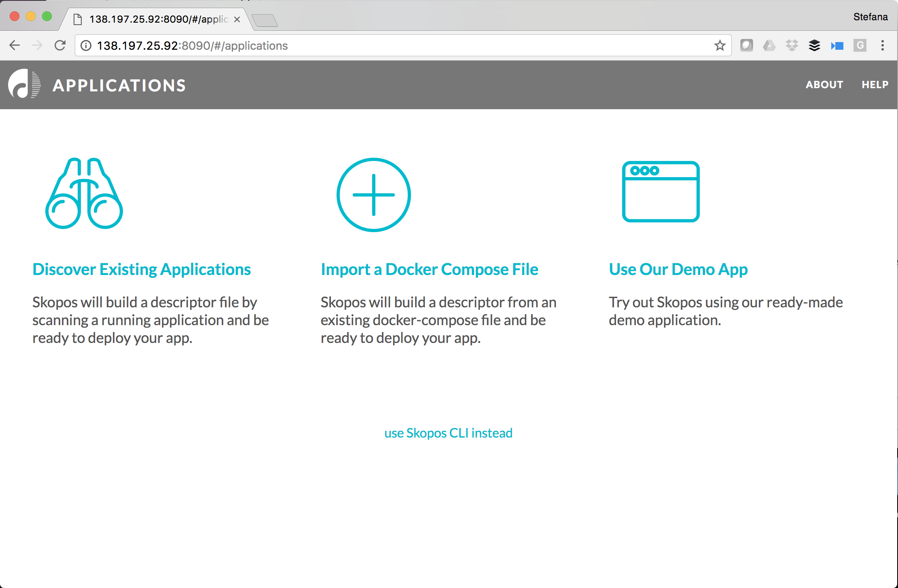The height and width of the screenshot is (588, 898).
Task: Click the browser forward arrow
Action: tap(37, 45)
